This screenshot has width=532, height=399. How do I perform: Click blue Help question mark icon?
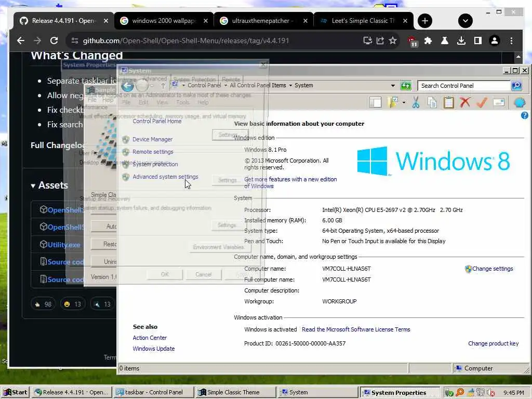[x=524, y=115]
